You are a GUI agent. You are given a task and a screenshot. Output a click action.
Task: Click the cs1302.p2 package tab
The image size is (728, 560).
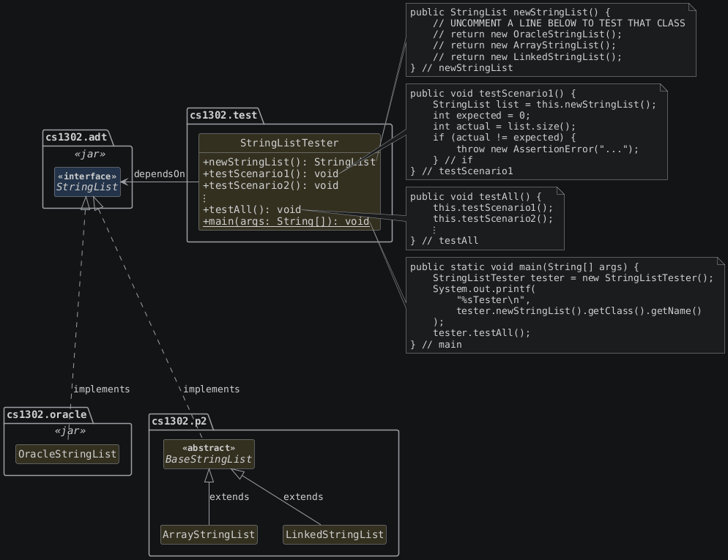[x=179, y=421]
